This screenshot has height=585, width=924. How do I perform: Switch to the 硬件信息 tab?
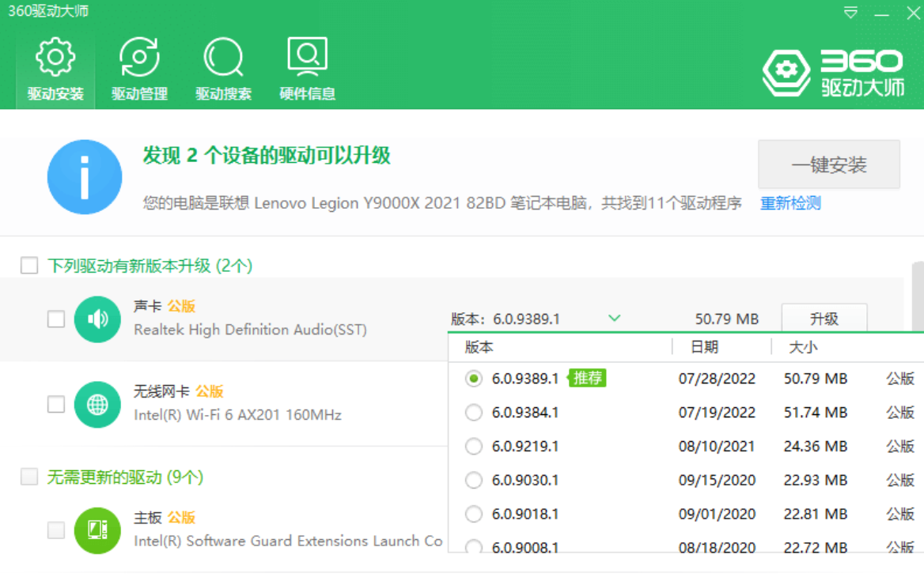[x=307, y=70]
